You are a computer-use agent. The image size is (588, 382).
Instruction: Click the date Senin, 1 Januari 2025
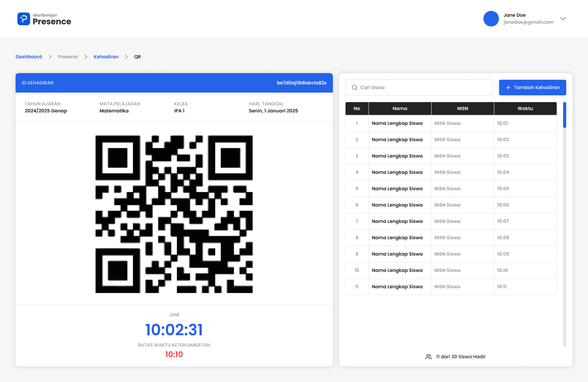click(x=273, y=111)
